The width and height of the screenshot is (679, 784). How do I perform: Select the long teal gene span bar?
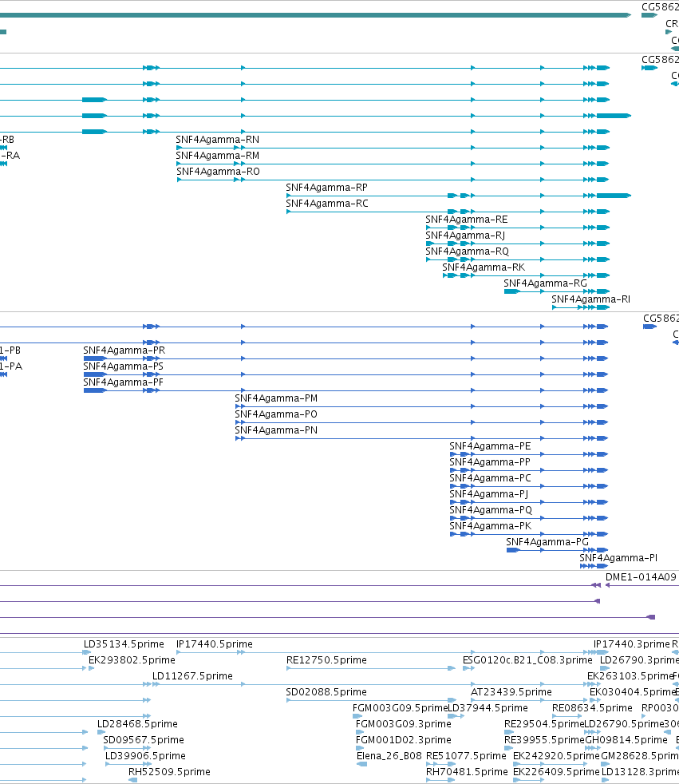[316, 15]
